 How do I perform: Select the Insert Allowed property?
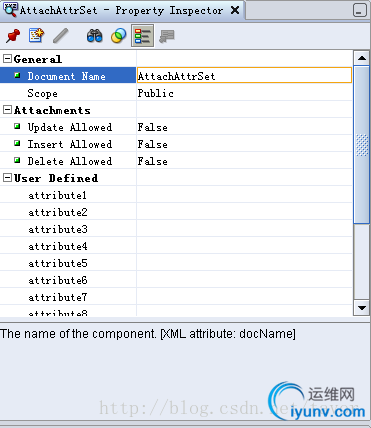[x=70, y=144]
